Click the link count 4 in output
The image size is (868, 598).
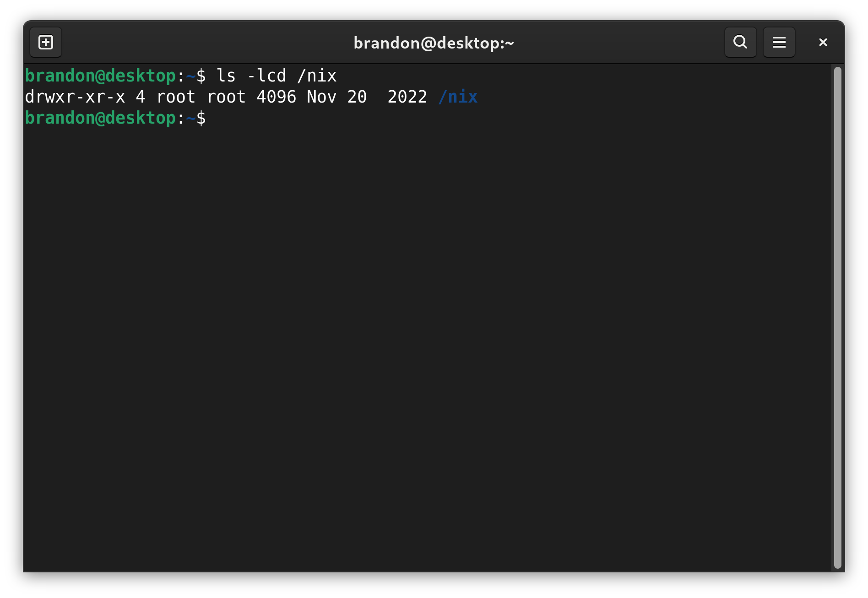tap(141, 97)
